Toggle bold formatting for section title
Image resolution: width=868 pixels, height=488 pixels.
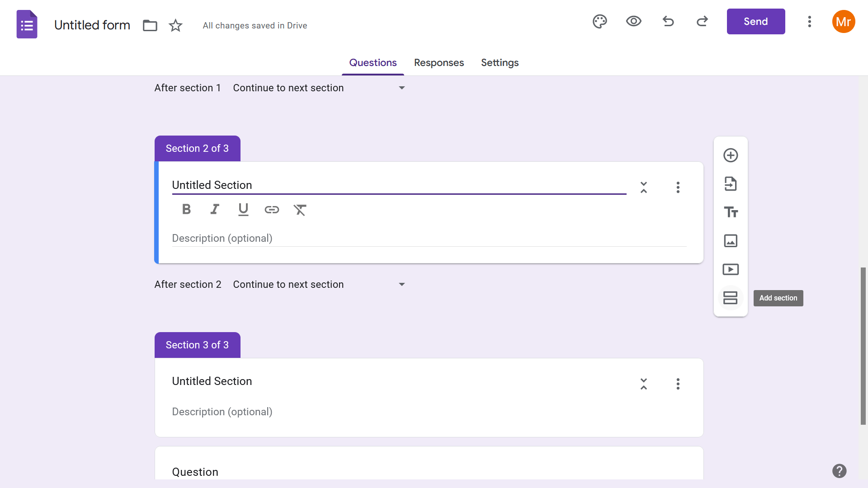pos(186,209)
